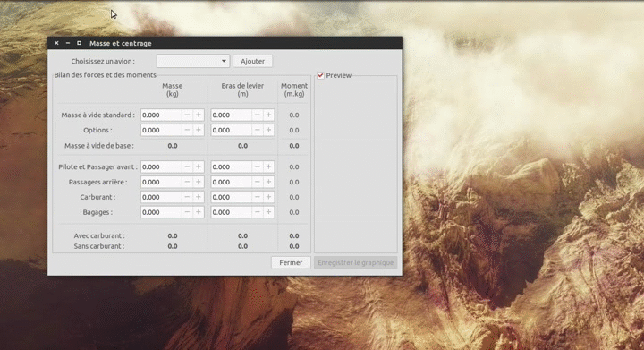The height and width of the screenshot is (350, 644).
Task: Focus Masse à vide standard lever arm field
Action: click(232, 115)
